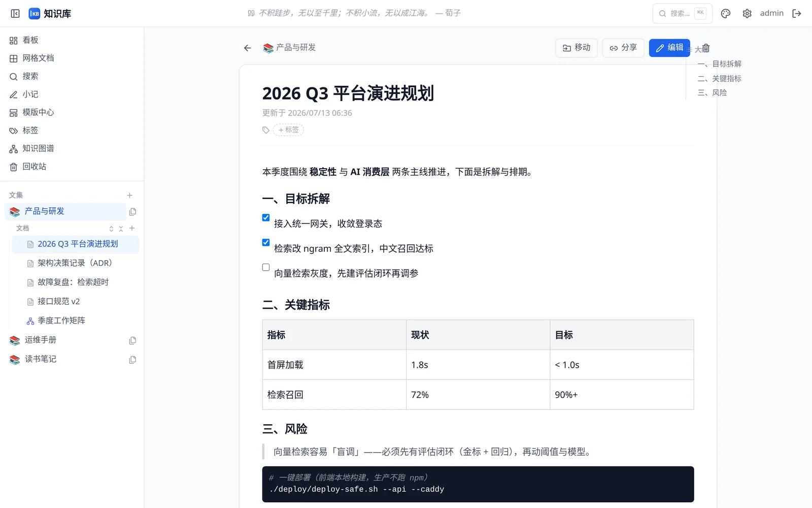Image resolution: width=812 pixels, height=508 pixels.
Task: Click the 首屏加载 table cell
Action: [x=334, y=365]
